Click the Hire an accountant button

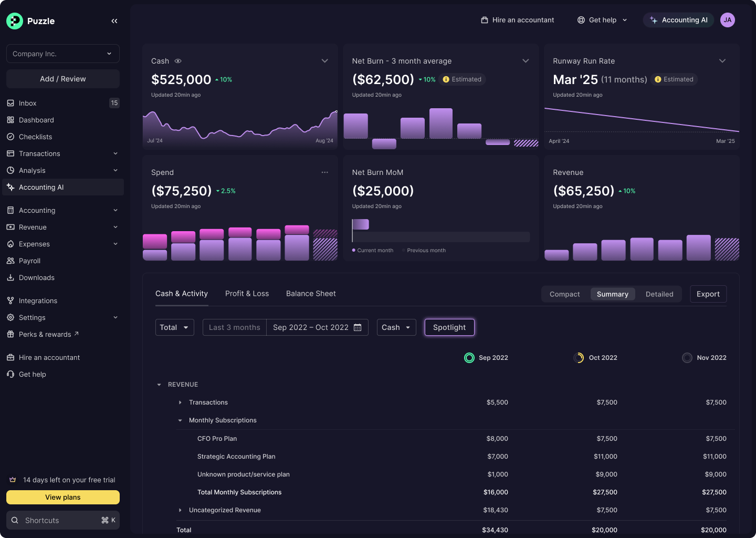tap(517, 20)
